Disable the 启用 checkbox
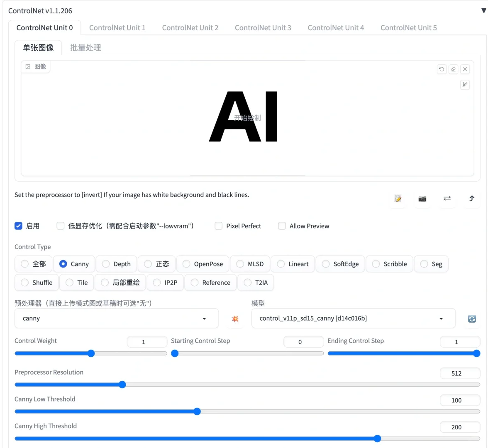 tap(18, 226)
